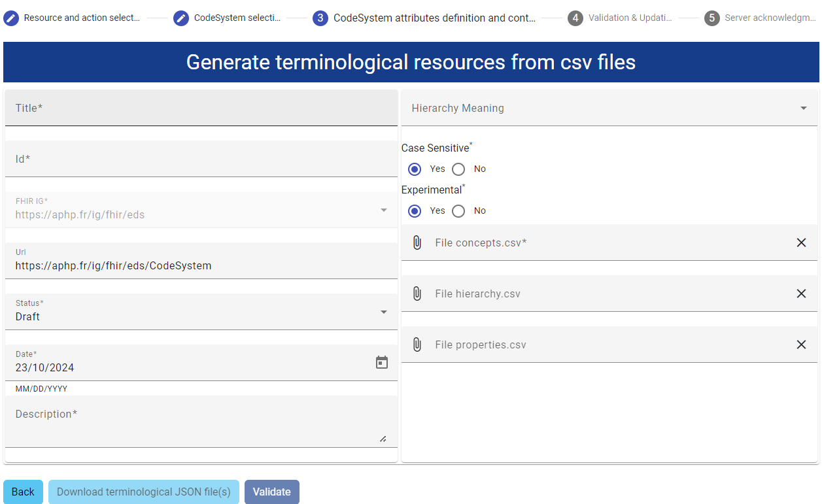Click the paperclip icon for File concepts.csv
822x504 pixels.
(417, 243)
